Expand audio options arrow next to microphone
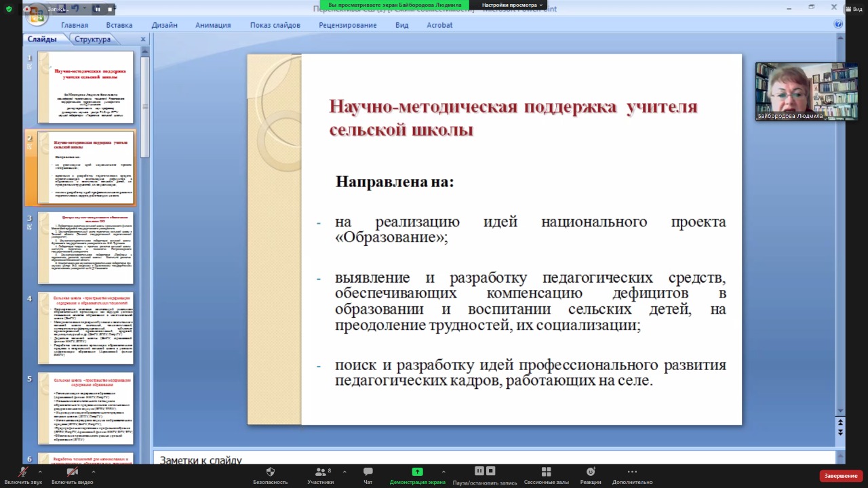Viewport: 868px width, 488px height. 40,472
